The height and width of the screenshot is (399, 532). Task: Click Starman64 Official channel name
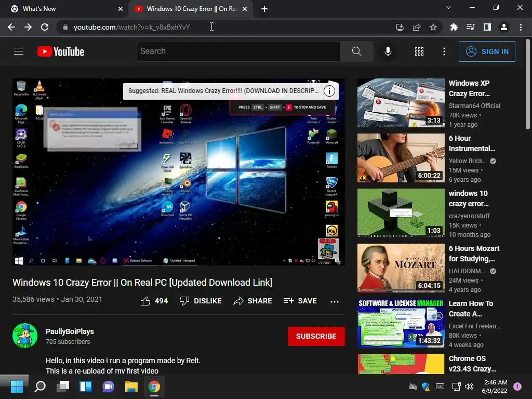click(x=474, y=106)
